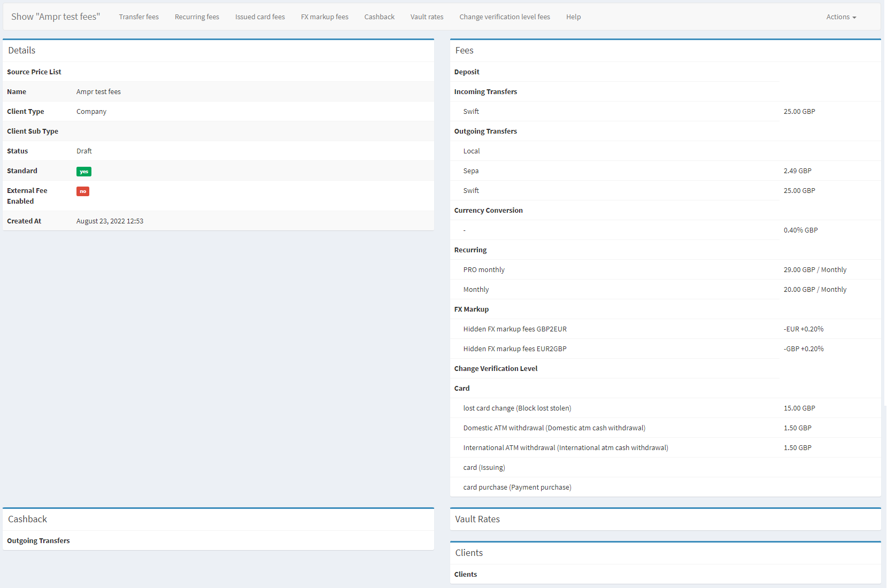Image resolution: width=887 pixels, height=588 pixels.
Task: Click the red External Fee 'no' badge
Action: point(83,191)
